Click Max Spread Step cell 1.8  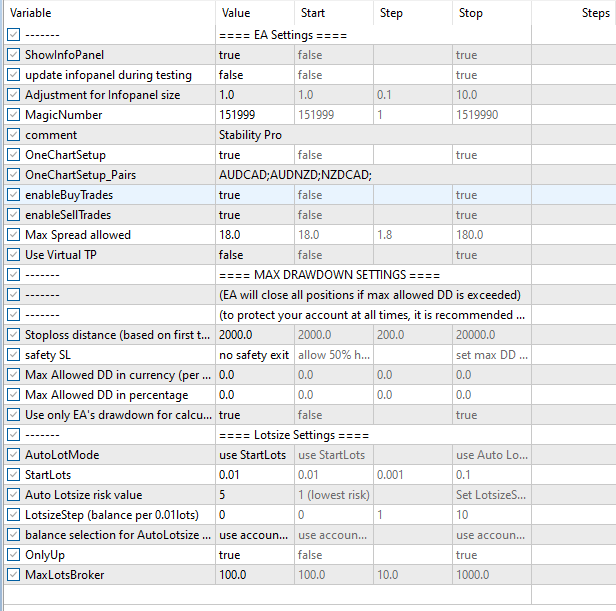pyautogui.click(x=412, y=235)
